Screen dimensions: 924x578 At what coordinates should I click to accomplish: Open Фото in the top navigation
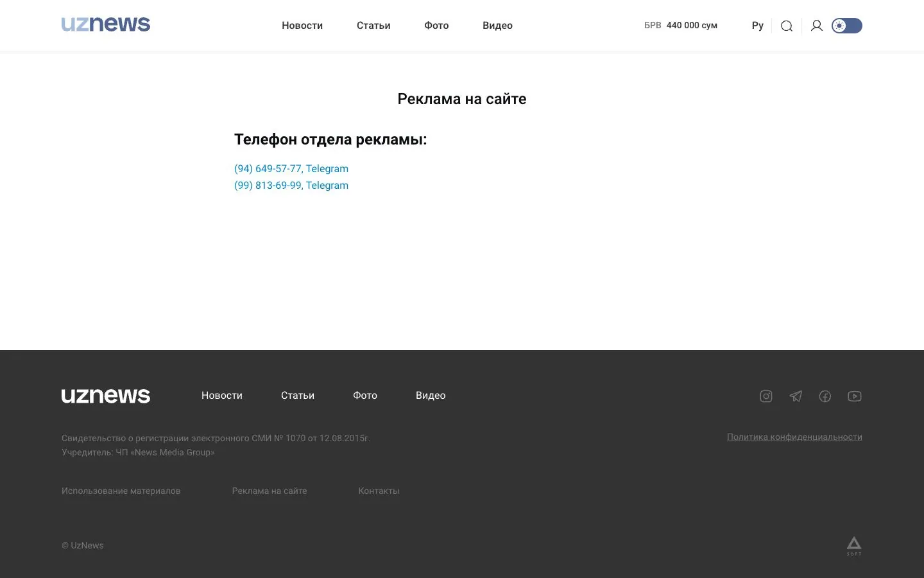tap(436, 26)
